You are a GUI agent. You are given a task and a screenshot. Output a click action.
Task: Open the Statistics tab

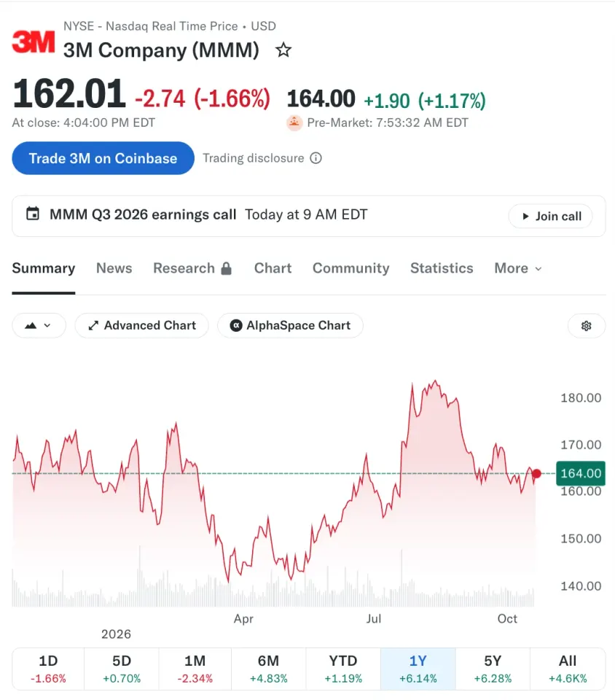pos(442,268)
